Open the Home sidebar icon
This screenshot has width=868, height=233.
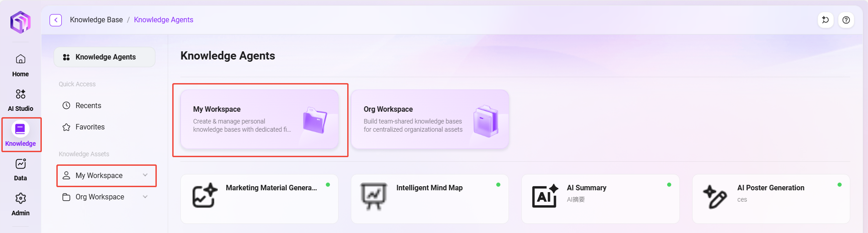pos(20,59)
